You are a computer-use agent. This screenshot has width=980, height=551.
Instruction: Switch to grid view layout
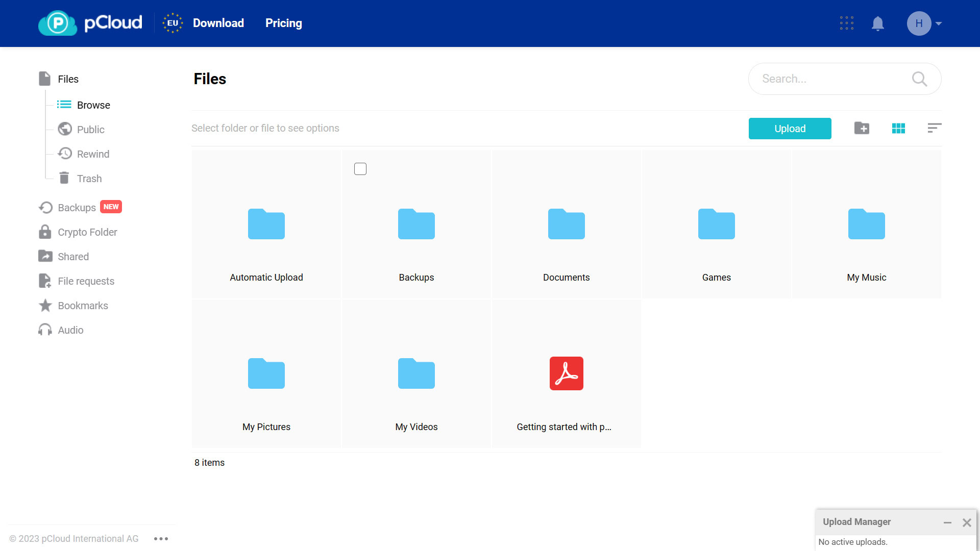click(x=898, y=128)
